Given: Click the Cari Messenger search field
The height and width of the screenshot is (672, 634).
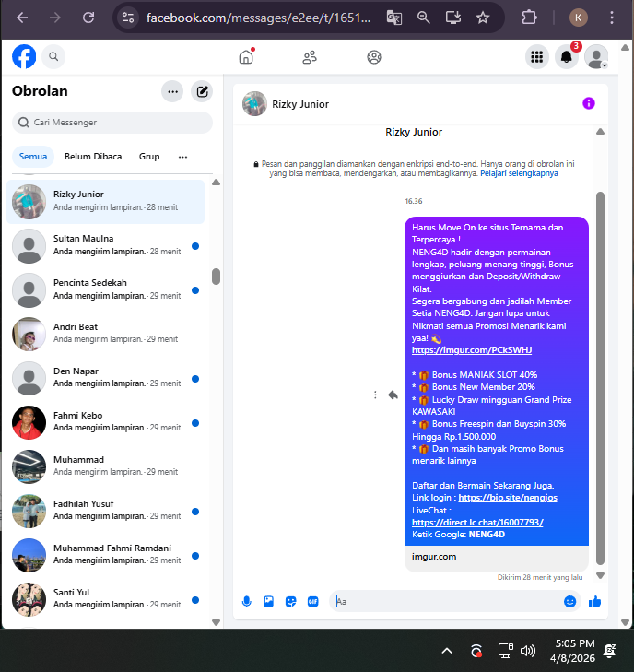Looking at the screenshot, I should (112, 123).
